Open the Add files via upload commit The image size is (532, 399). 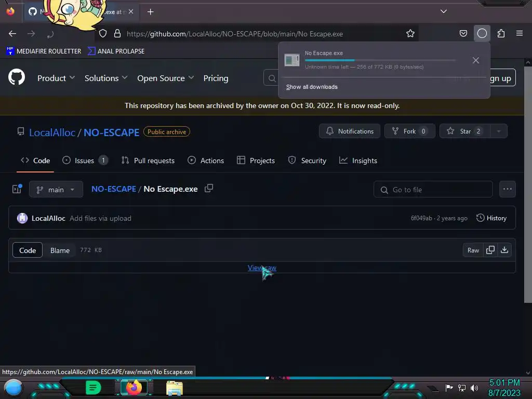pyautogui.click(x=100, y=218)
